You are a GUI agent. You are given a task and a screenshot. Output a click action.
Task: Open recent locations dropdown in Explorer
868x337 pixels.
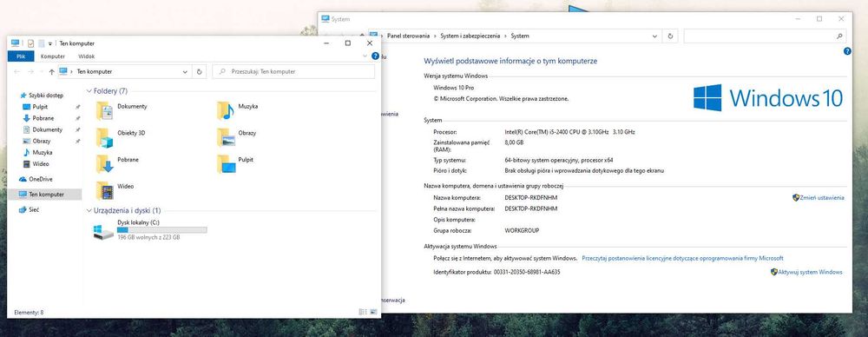pos(42,71)
